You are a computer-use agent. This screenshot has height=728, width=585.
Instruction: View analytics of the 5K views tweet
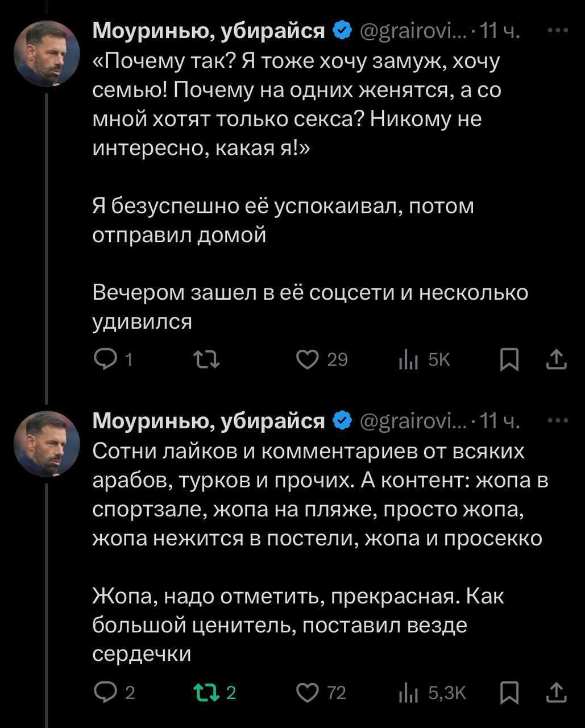409,359
